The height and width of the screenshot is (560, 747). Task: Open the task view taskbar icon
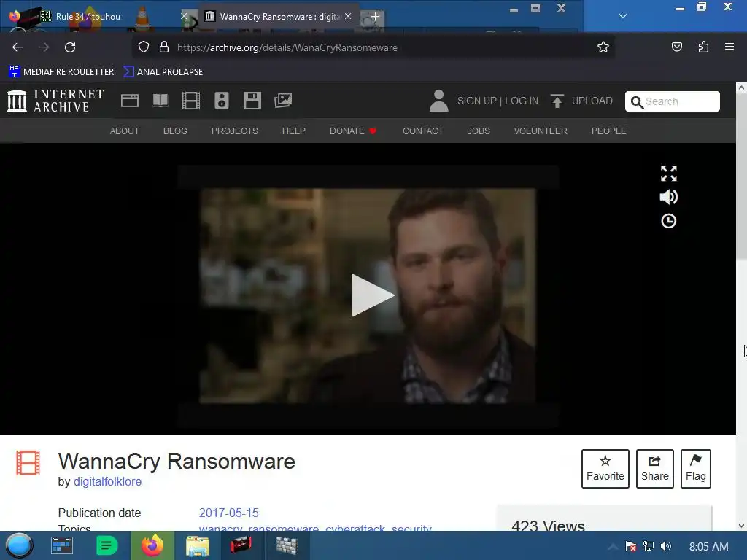(x=61, y=545)
